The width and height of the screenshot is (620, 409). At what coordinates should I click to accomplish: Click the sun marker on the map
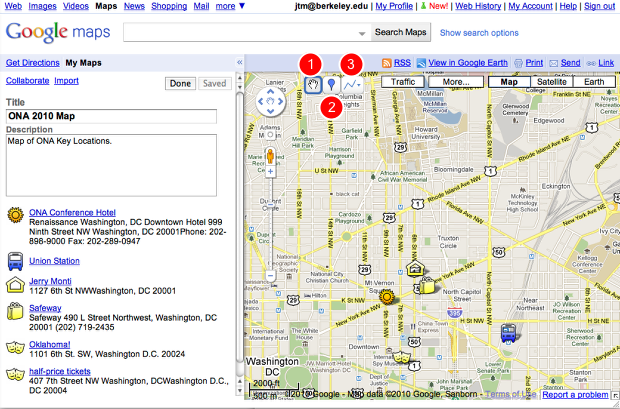(x=387, y=296)
